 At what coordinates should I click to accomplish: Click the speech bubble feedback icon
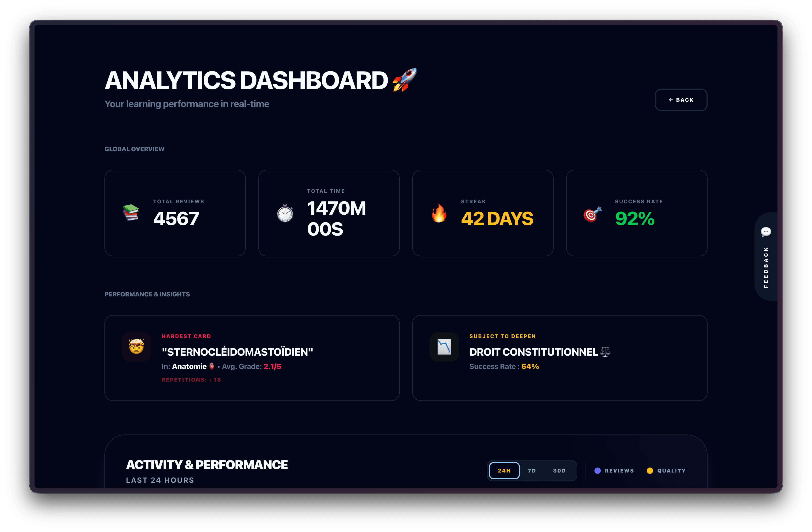(766, 232)
